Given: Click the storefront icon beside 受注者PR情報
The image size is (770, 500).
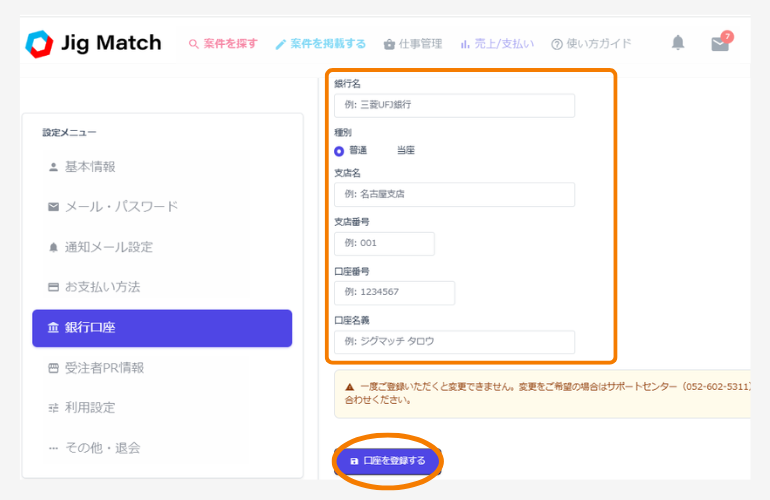Looking at the screenshot, I should pyautogui.click(x=54, y=368).
